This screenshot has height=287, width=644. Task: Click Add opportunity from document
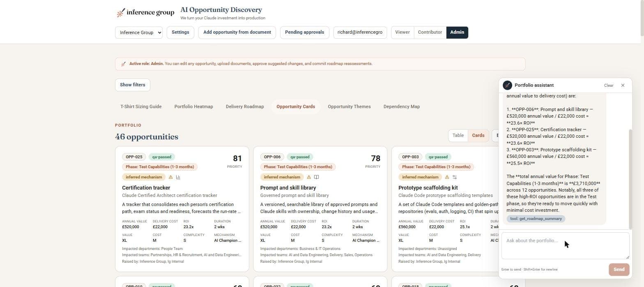pos(237,32)
